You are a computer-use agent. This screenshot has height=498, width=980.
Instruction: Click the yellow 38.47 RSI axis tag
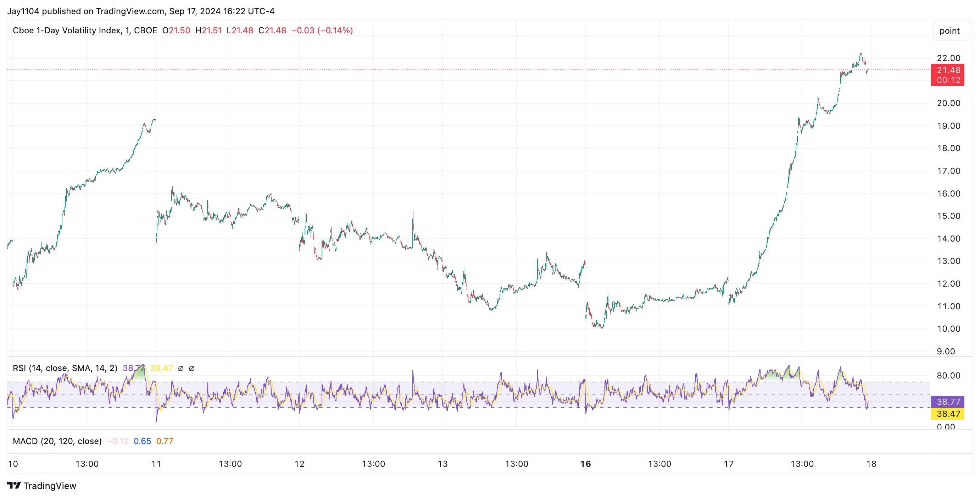tap(948, 414)
